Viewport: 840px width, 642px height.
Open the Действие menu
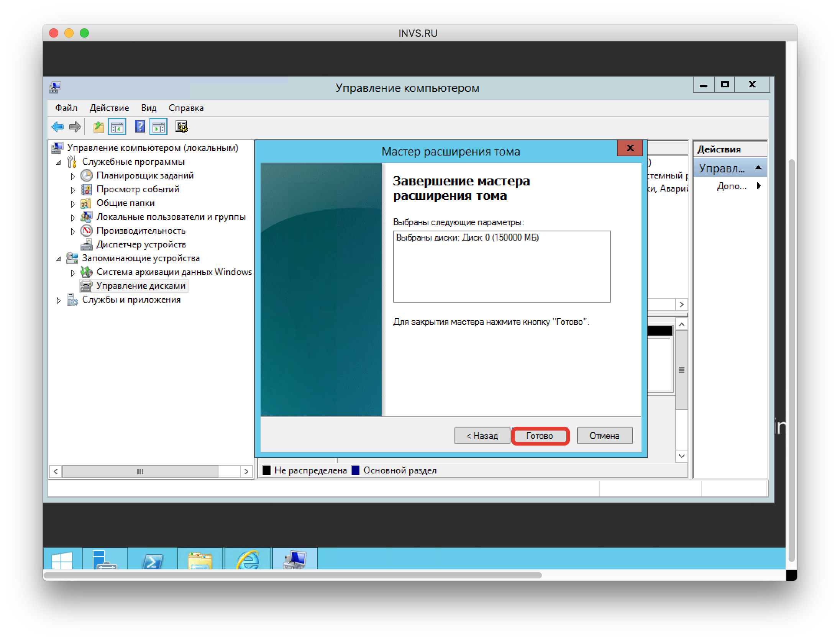point(109,108)
